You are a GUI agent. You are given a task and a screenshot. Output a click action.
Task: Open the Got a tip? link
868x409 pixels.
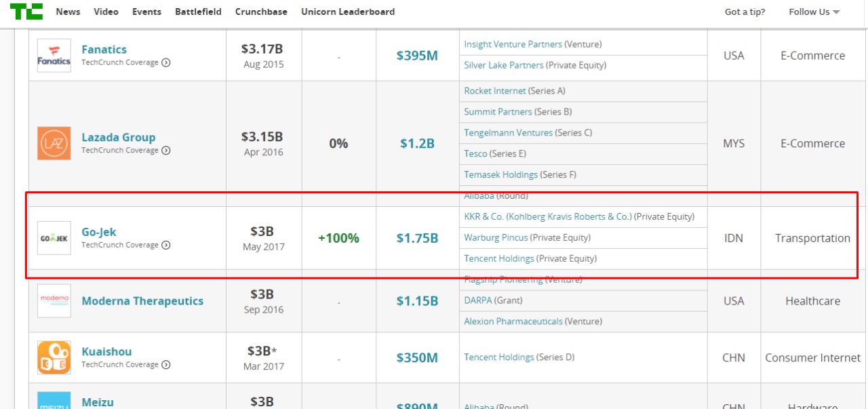tap(745, 12)
